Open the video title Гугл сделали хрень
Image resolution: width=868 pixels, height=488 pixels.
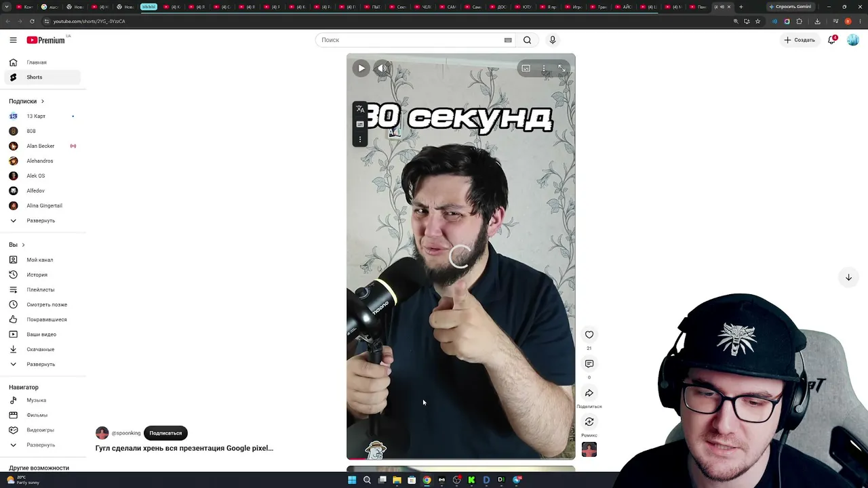(x=184, y=448)
